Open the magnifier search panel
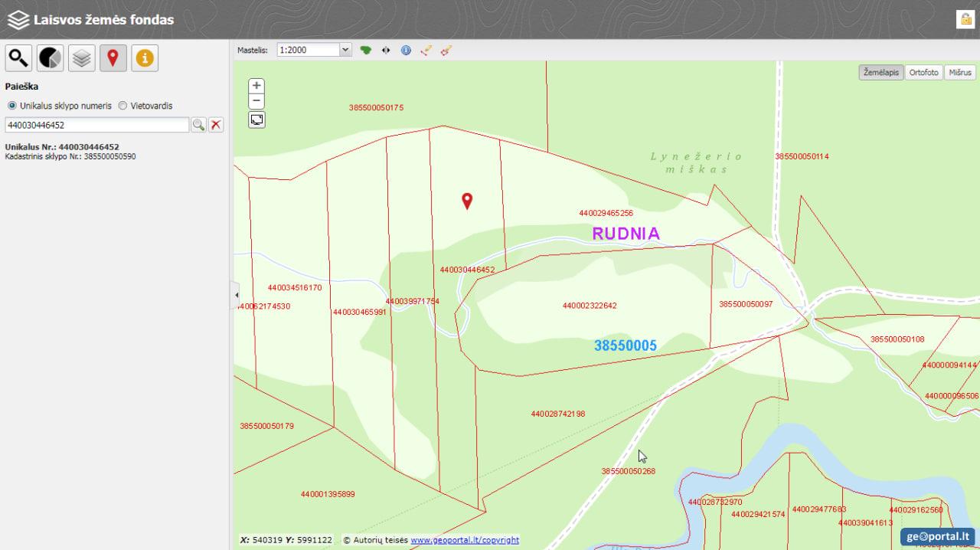Image resolution: width=980 pixels, height=550 pixels. [18, 58]
